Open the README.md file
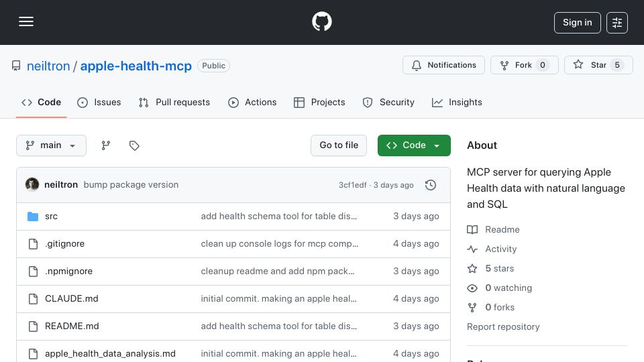The width and height of the screenshot is (644, 362). pos(72,326)
